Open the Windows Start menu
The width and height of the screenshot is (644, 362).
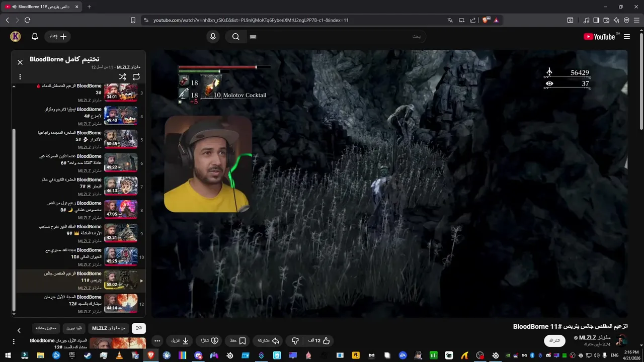pos(9,355)
